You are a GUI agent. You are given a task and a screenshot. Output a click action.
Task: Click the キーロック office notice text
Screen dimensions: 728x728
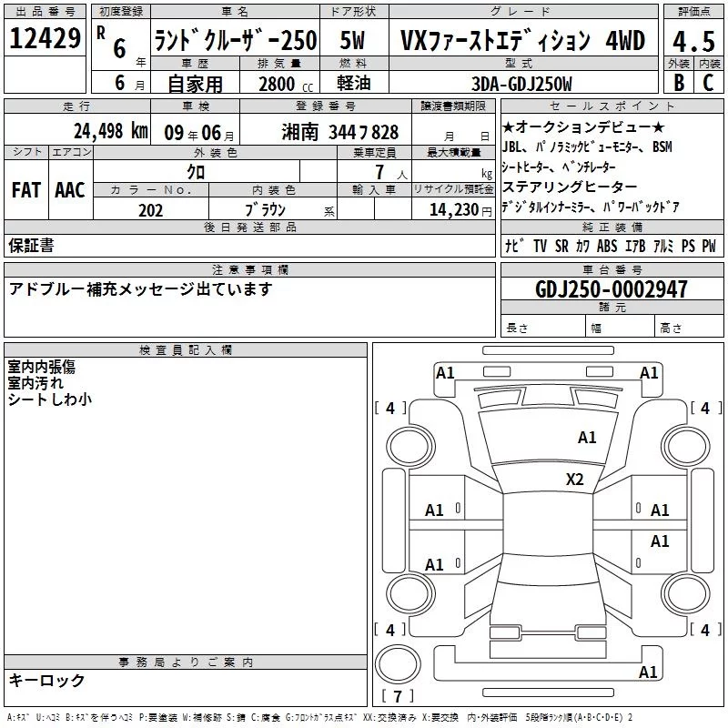tap(46, 681)
